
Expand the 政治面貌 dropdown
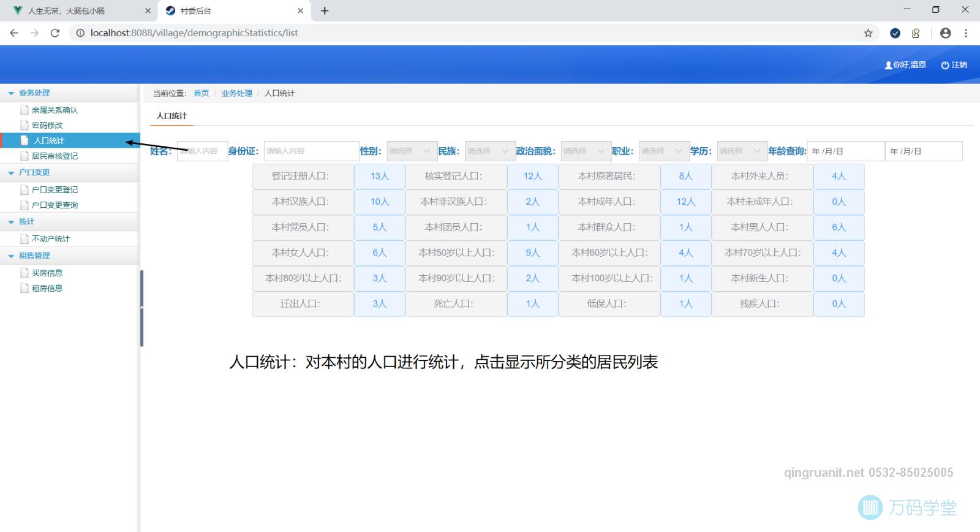click(x=586, y=151)
